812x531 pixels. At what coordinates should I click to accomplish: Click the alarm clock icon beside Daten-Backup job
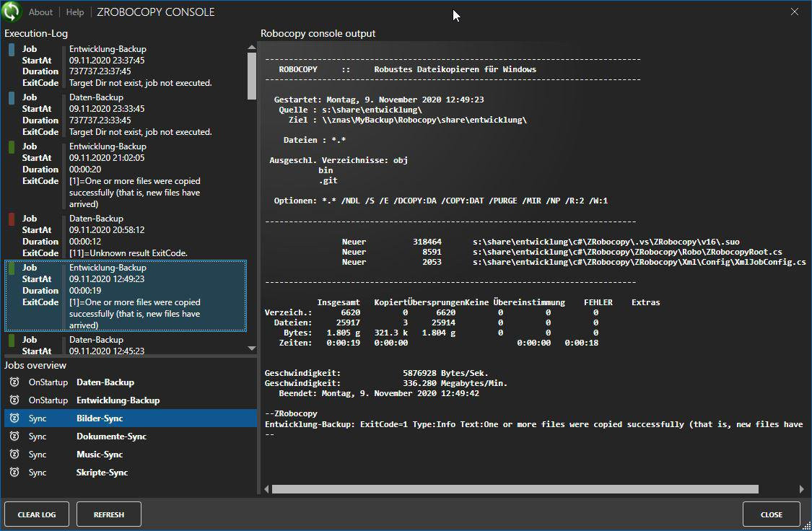tap(14, 382)
